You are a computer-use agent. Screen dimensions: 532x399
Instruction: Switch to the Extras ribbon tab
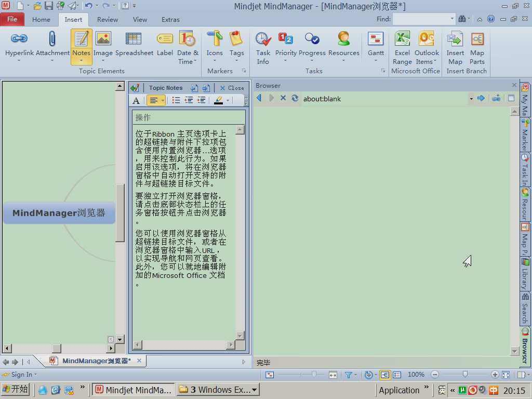point(170,19)
